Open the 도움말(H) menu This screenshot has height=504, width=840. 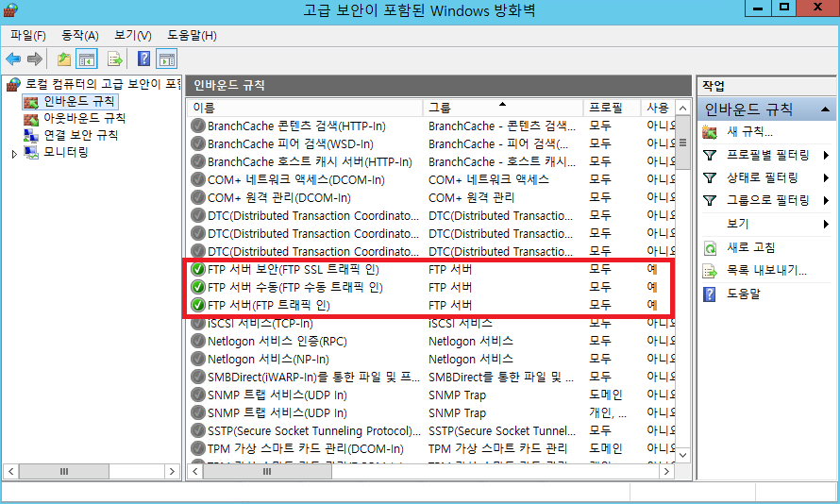click(192, 35)
